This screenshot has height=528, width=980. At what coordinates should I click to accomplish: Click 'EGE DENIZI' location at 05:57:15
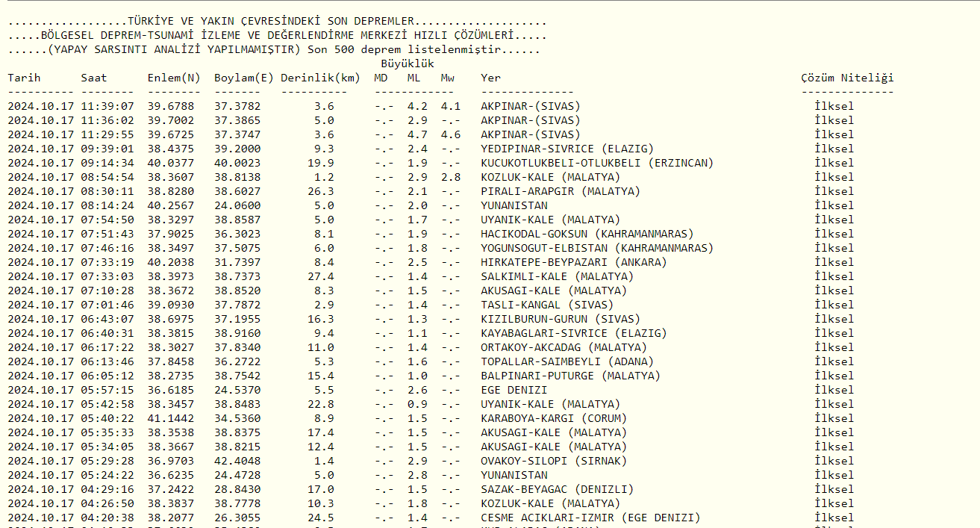pos(514,390)
